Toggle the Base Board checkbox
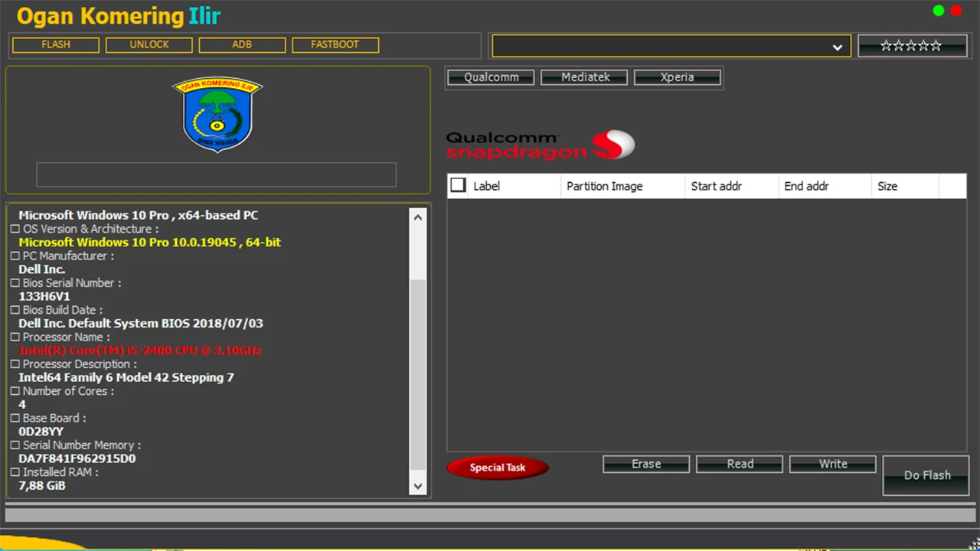The height and width of the screenshot is (551, 980). coord(15,418)
